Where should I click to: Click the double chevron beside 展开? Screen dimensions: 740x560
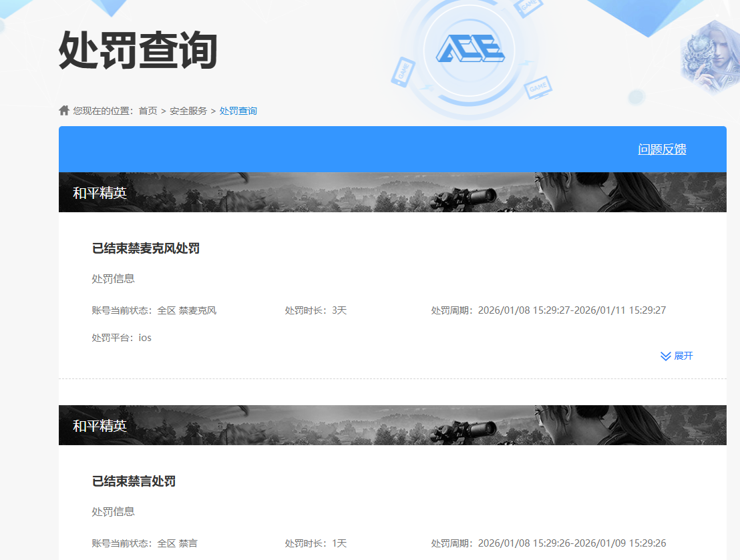click(665, 356)
